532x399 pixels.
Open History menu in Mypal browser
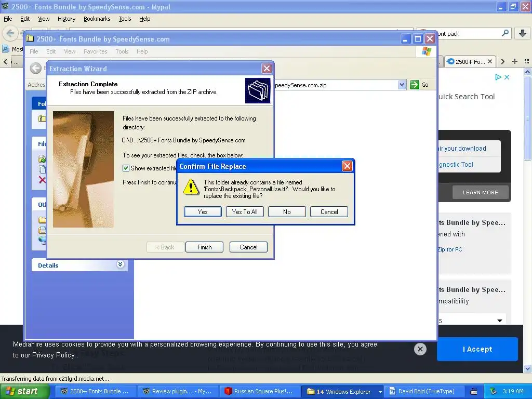point(66,19)
